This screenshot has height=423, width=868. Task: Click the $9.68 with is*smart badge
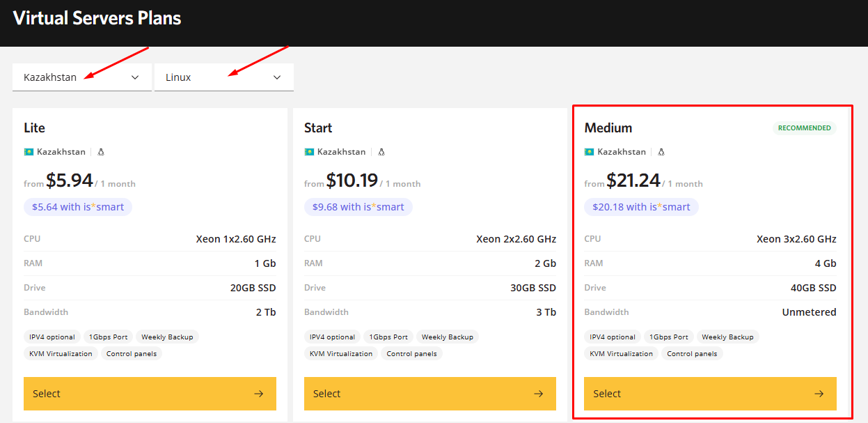point(358,207)
